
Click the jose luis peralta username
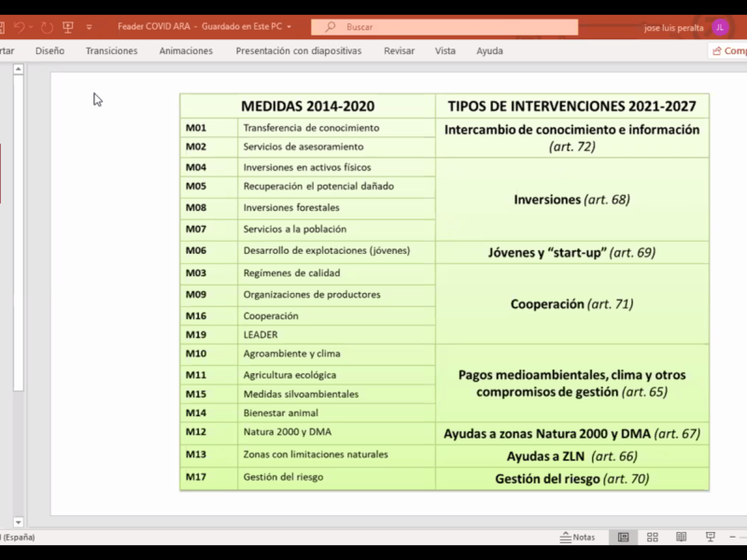point(673,28)
